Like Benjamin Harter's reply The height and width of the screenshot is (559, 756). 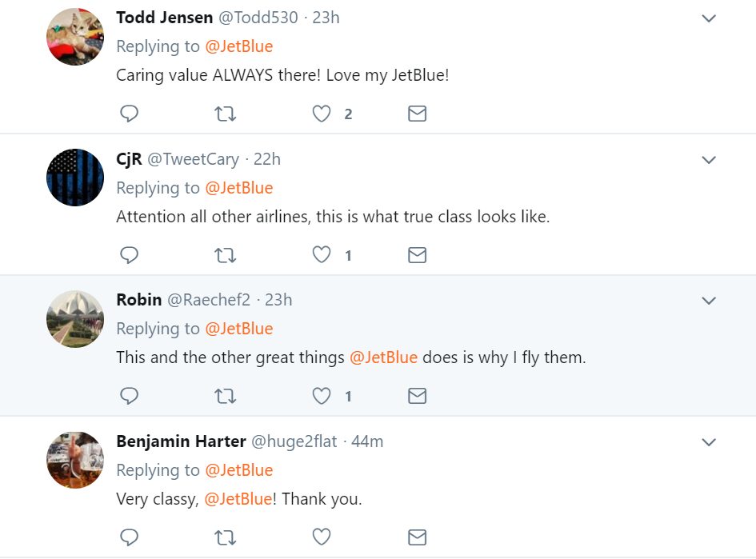321,537
